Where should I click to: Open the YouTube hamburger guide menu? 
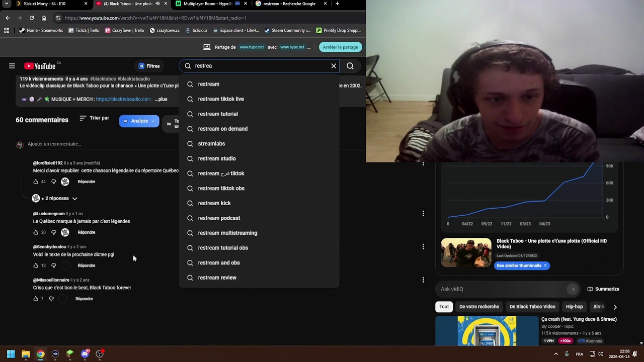[x=12, y=66]
